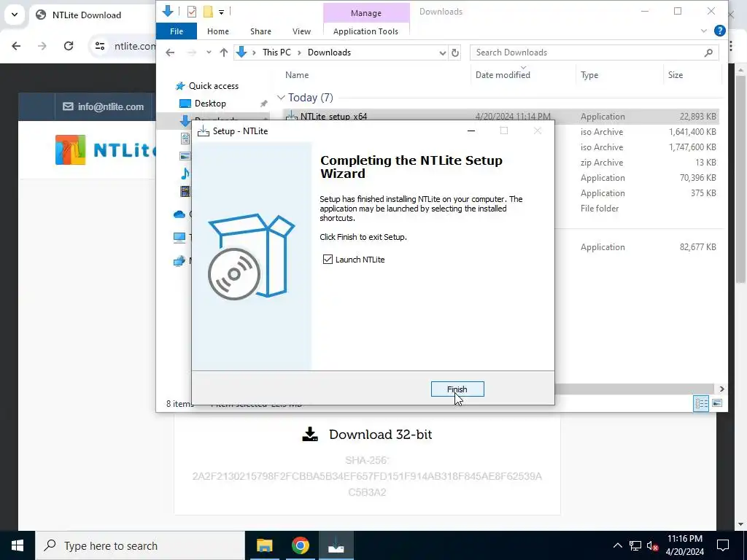Image resolution: width=747 pixels, height=560 pixels.
Task: Open Chrome tab search chevron
Action: coord(15,15)
